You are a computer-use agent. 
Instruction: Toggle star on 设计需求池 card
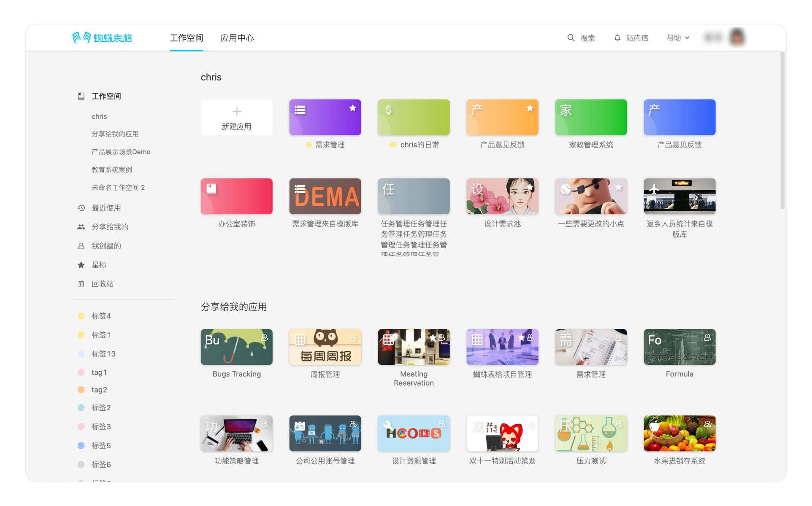click(x=530, y=187)
